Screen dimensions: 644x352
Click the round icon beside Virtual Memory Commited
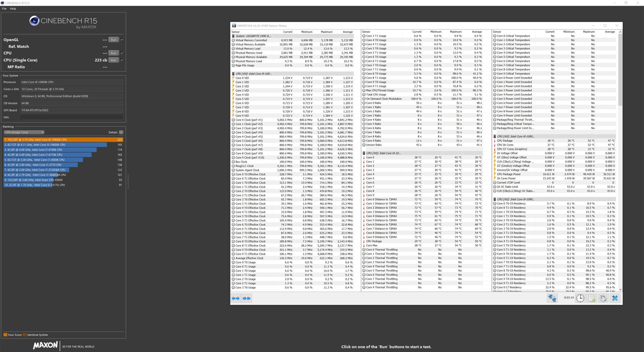click(233, 40)
